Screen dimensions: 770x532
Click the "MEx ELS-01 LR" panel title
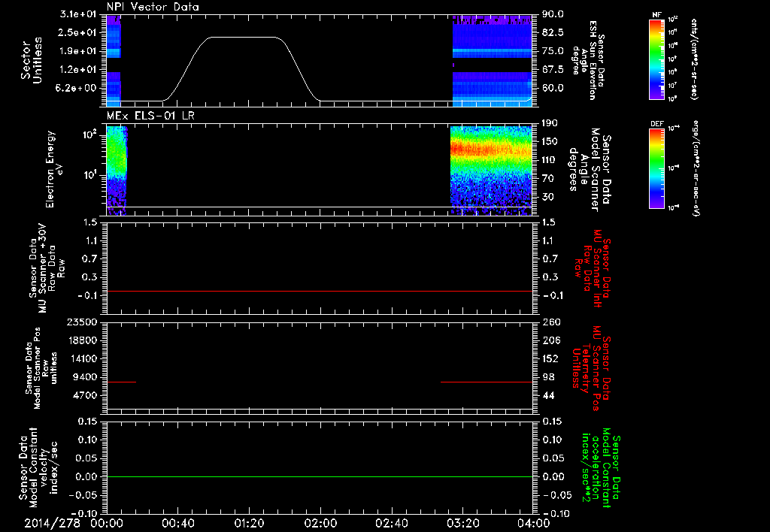[150, 116]
